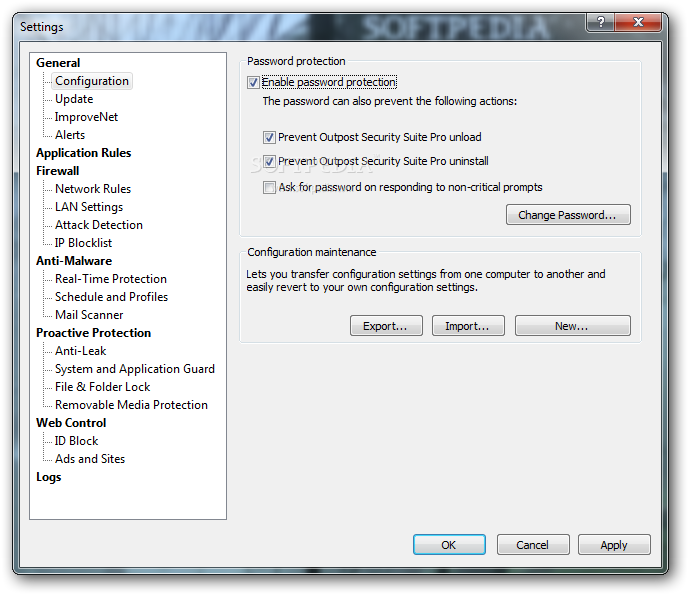689x595 pixels.
Task: Open ImproveNet settings
Action: [x=86, y=117]
